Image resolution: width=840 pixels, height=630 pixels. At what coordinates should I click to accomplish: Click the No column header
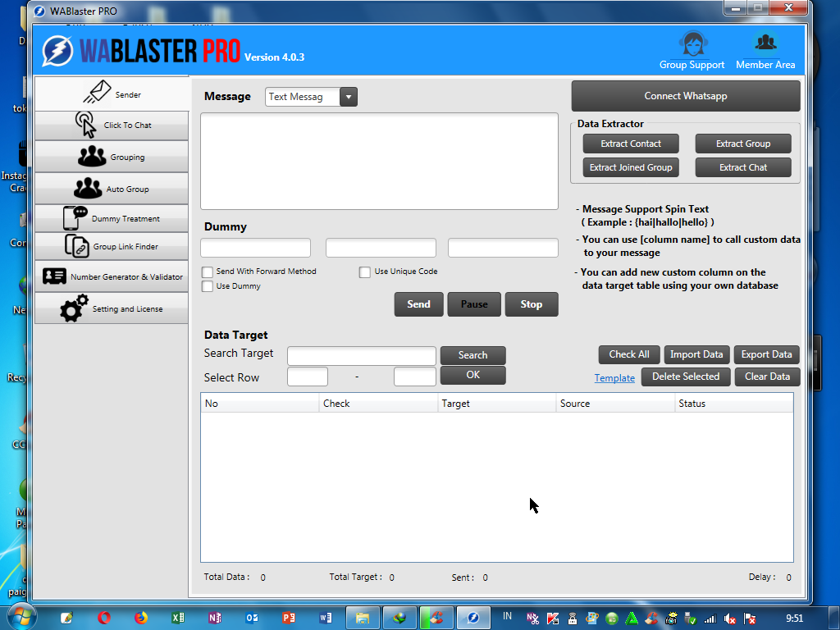point(260,404)
